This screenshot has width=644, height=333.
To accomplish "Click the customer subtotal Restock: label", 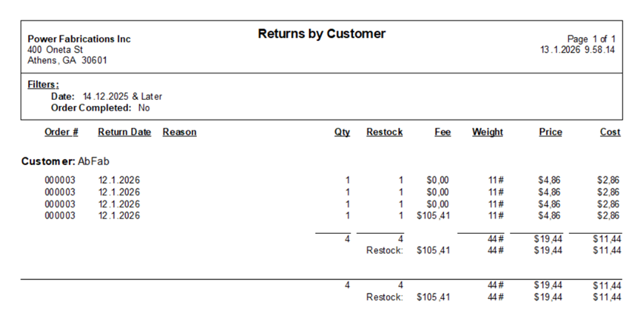I will [384, 251].
